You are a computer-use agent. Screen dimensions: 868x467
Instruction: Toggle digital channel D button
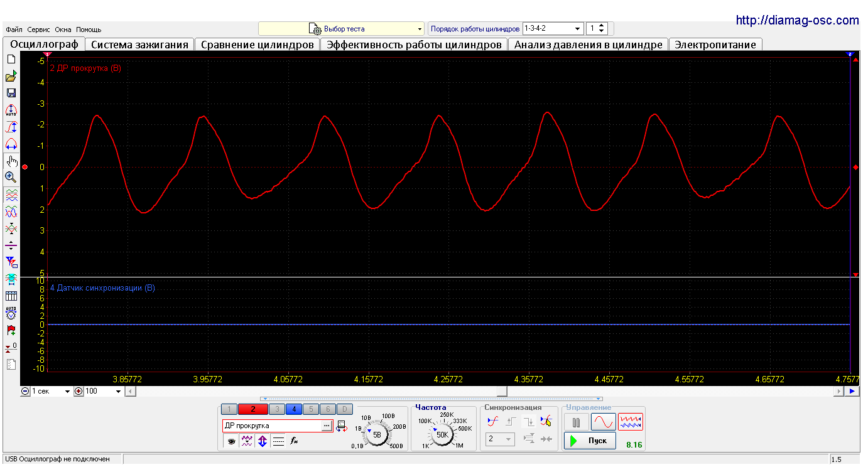click(344, 409)
